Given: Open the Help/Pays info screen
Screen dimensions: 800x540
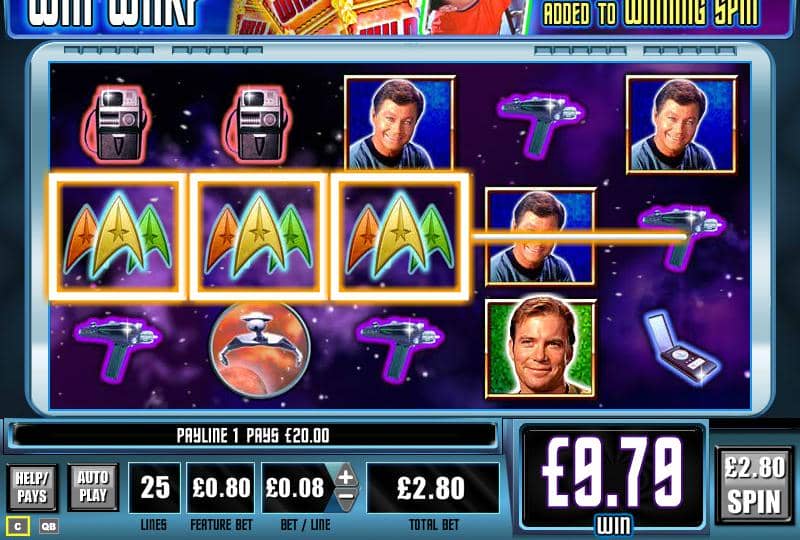Looking at the screenshot, I should pos(32,487).
